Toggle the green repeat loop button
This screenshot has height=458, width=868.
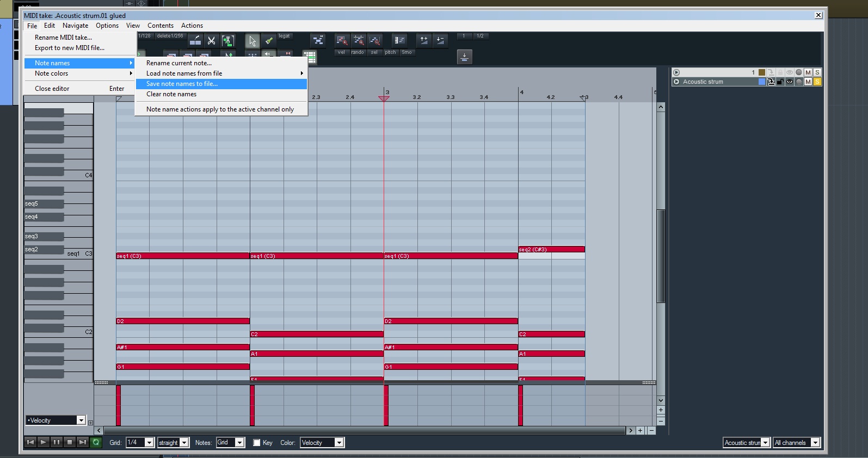pos(96,442)
